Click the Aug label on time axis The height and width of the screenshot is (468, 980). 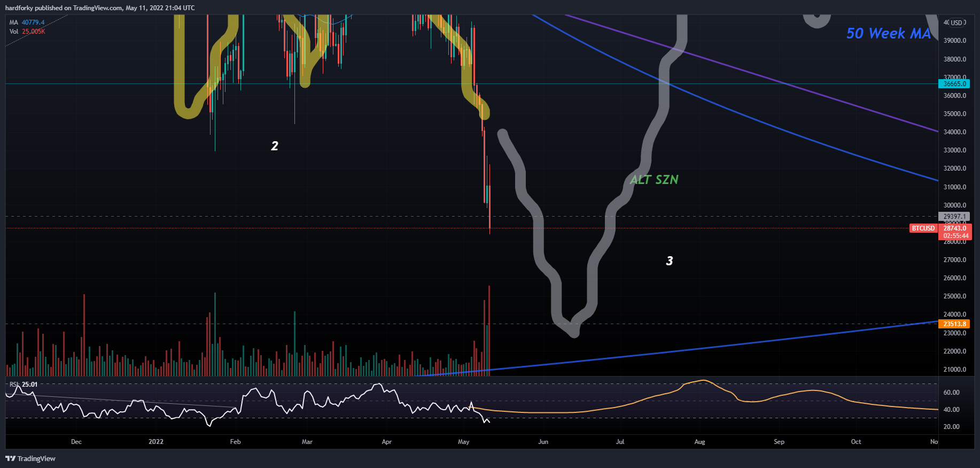point(700,442)
